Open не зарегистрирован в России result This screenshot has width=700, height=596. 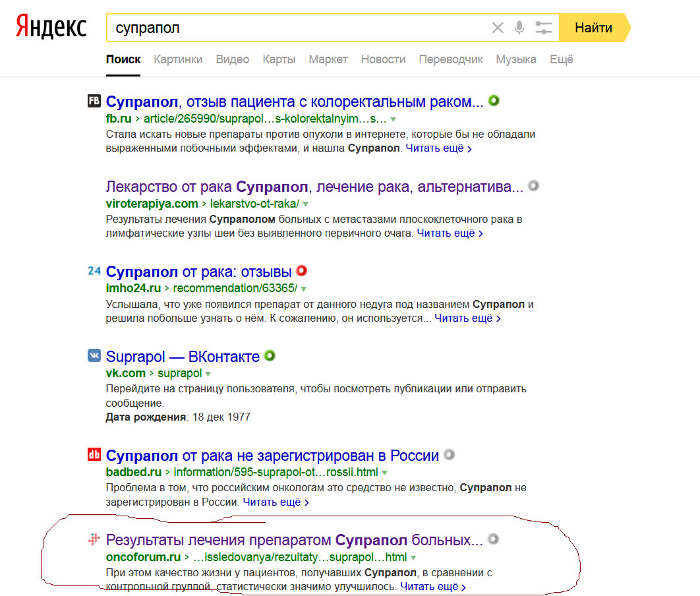click(x=272, y=456)
